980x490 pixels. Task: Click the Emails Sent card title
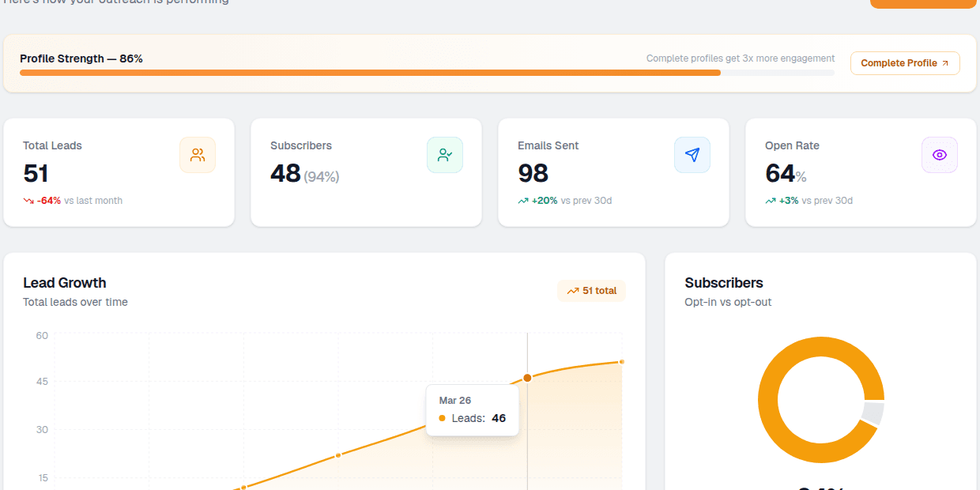coord(548,145)
